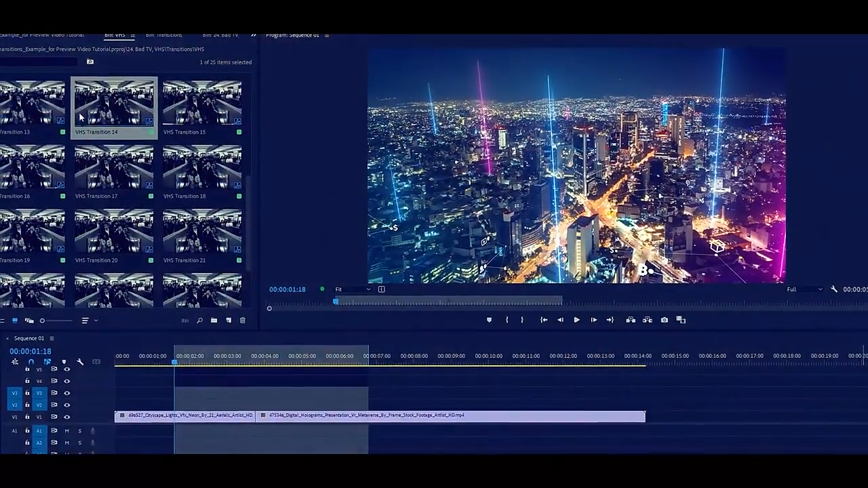The width and height of the screenshot is (868, 488).
Task: Mute audio track A1
Action: 66,431
